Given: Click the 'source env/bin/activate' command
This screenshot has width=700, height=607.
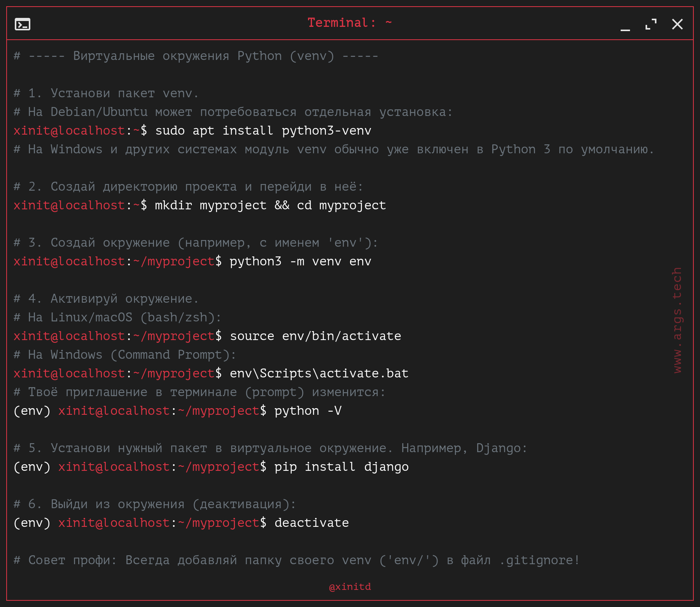Looking at the screenshot, I should 315,336.
